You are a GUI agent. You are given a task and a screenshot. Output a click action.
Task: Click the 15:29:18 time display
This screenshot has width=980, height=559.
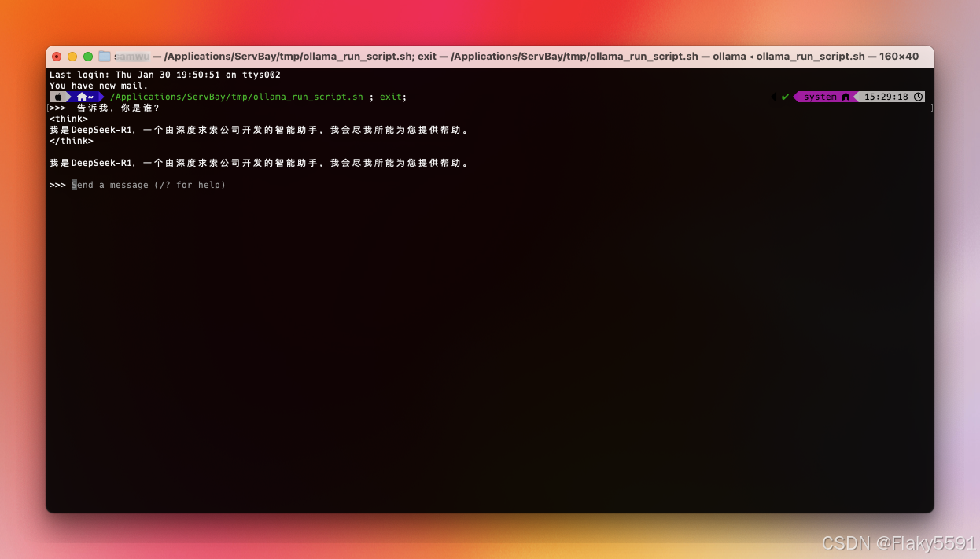[886, 97]
